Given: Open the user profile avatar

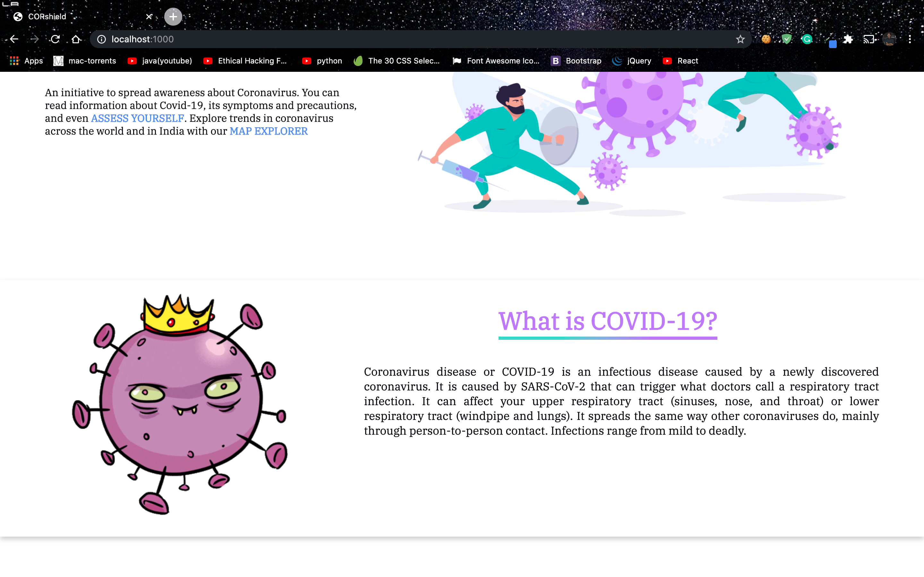Looking at the screenshot, I should coord(889,39).
